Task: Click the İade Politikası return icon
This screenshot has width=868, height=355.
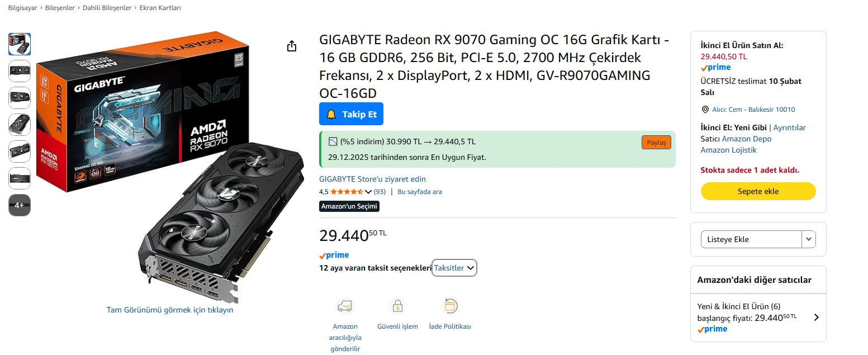Action: coord(450,306)
